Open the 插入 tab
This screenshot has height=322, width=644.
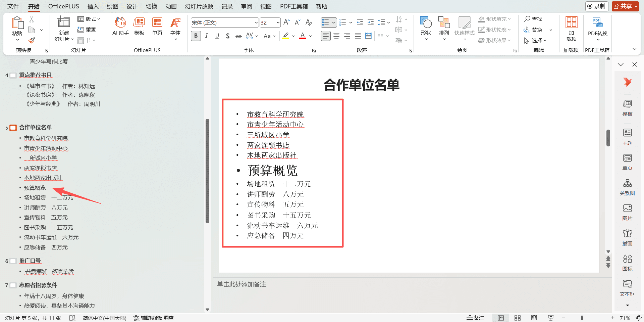(93, 6)
